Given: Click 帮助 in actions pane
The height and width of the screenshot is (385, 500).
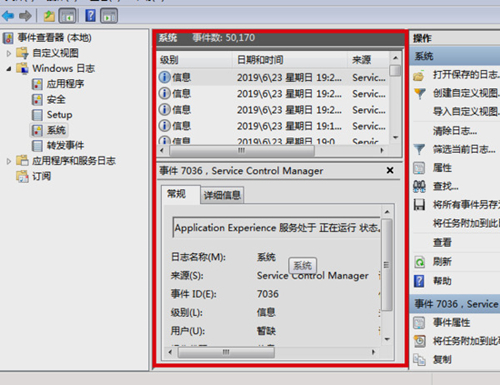Looking at the screenshot, I should [442, 281].
